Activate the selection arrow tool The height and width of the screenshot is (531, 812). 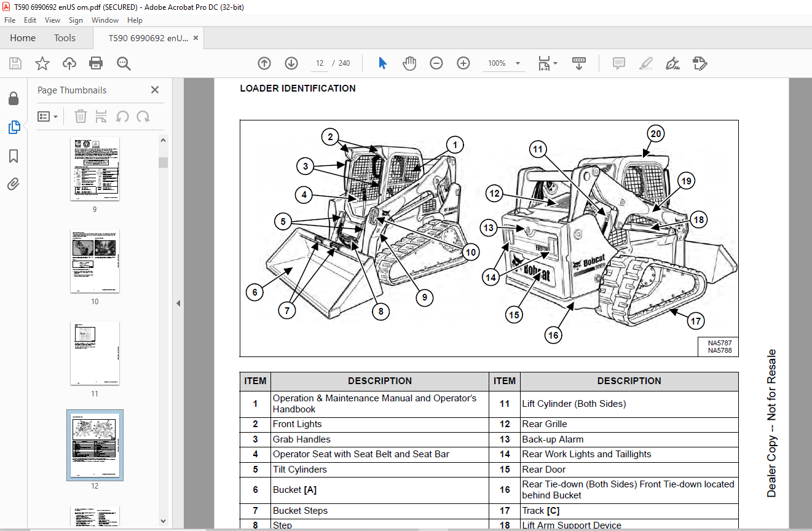(382, 63)
